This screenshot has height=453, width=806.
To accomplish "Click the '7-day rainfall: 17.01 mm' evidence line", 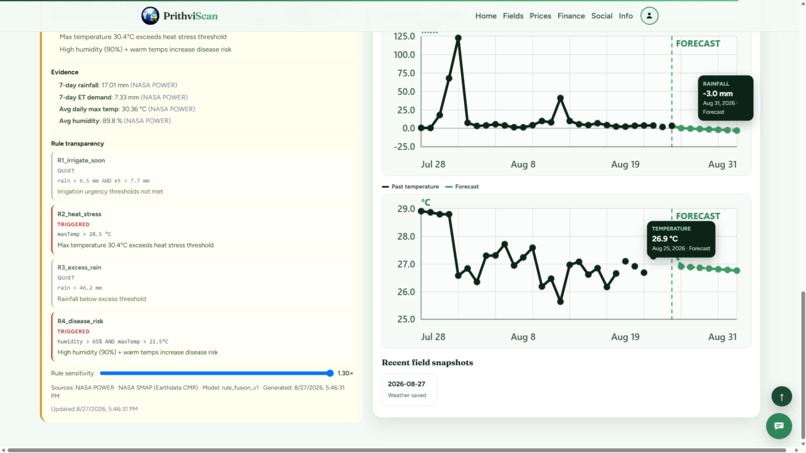I will (x=118, y=85).
